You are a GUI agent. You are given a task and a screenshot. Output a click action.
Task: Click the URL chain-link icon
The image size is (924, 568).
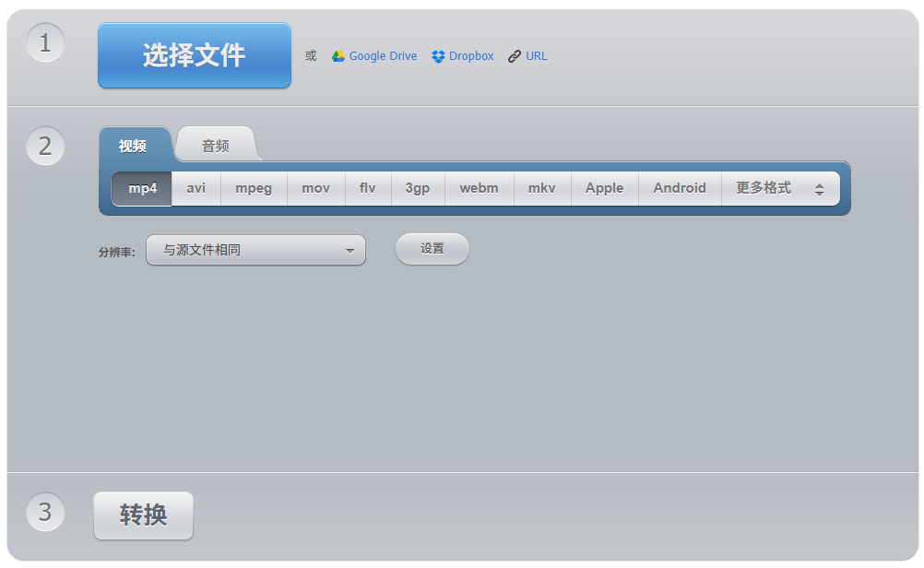pos(515,56)
